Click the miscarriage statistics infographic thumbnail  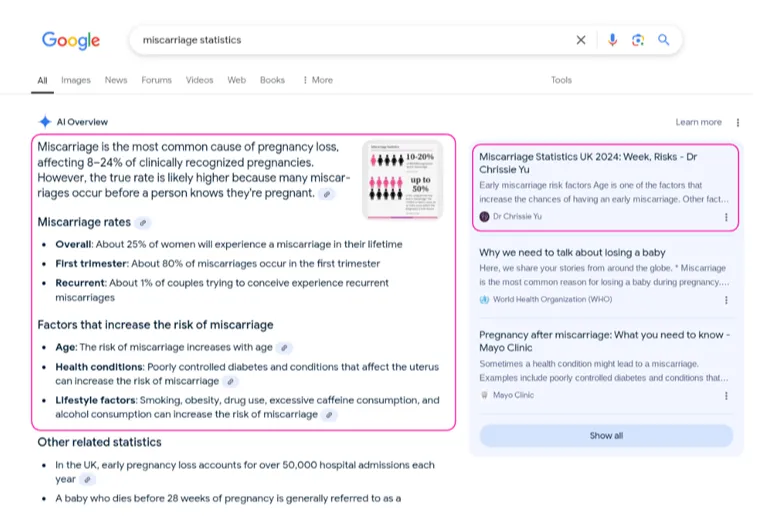click(402, 180)
